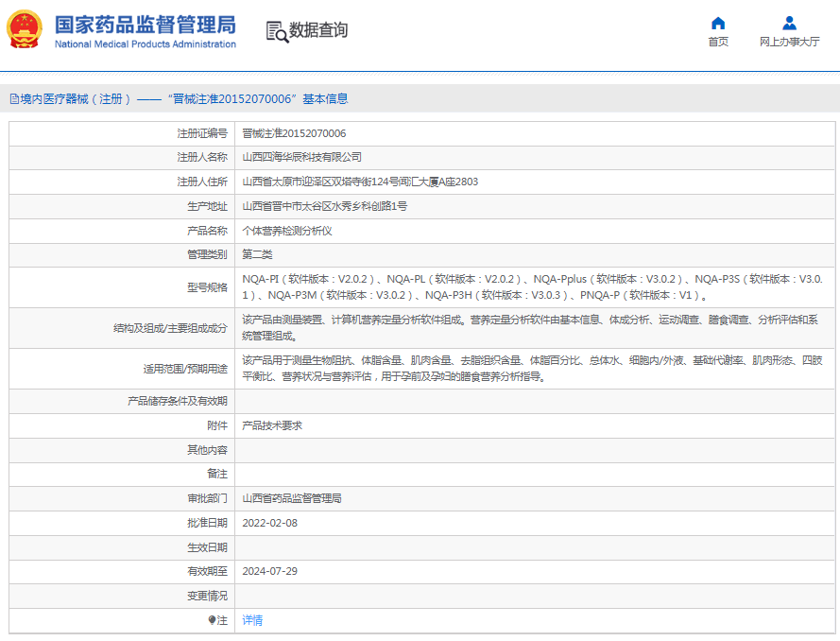
Task: Click the 注册人住所 row label
Action: [202, 182]
